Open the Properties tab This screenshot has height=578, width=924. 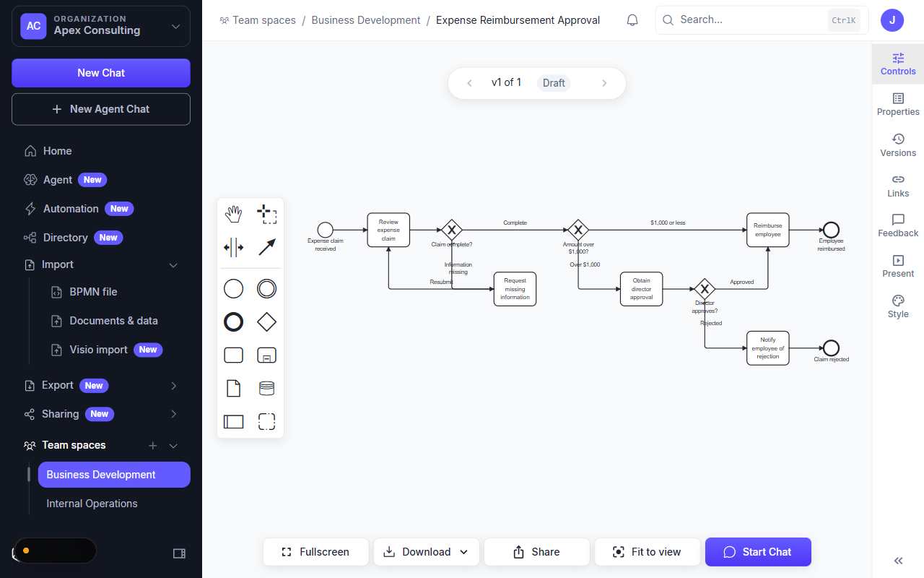pyautogui.click(x=898, y=105)
